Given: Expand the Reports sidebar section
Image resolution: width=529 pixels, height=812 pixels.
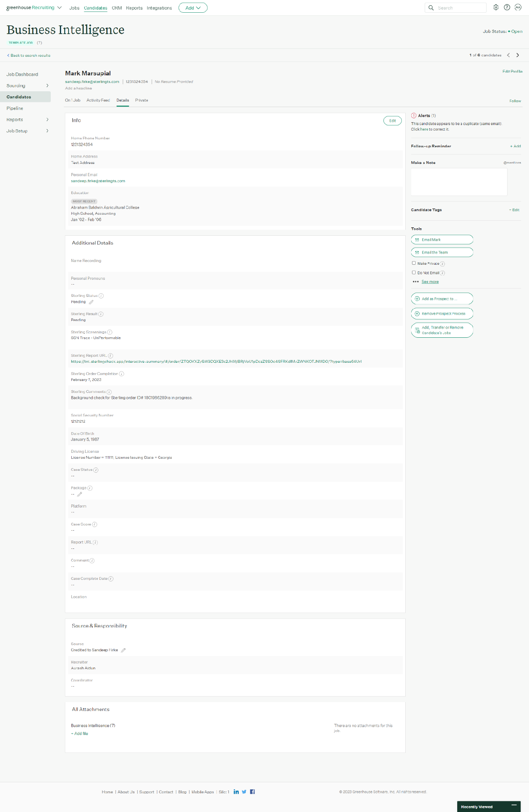Looking at the screenshot, I should click(47, 119).
